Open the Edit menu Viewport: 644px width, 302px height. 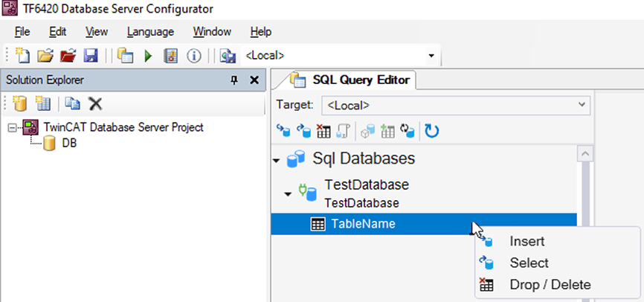pyautogui.click(x=57, y=32)
